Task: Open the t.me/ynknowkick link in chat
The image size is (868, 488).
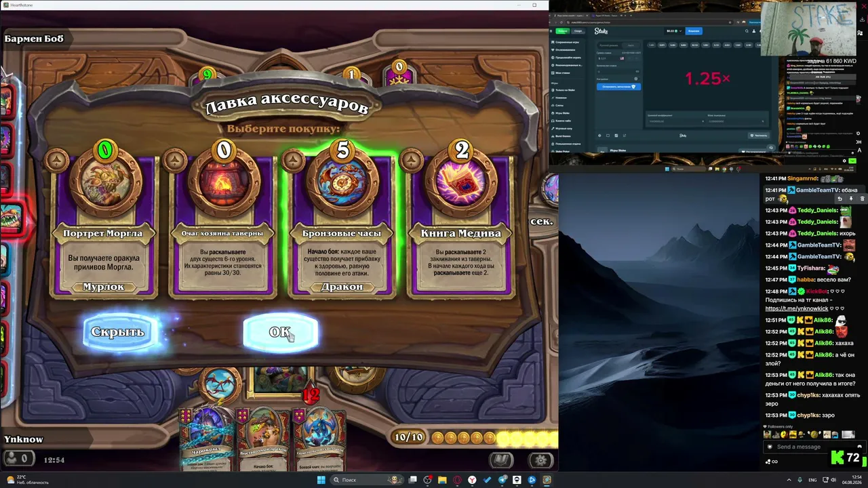Action: click(797, 308)
